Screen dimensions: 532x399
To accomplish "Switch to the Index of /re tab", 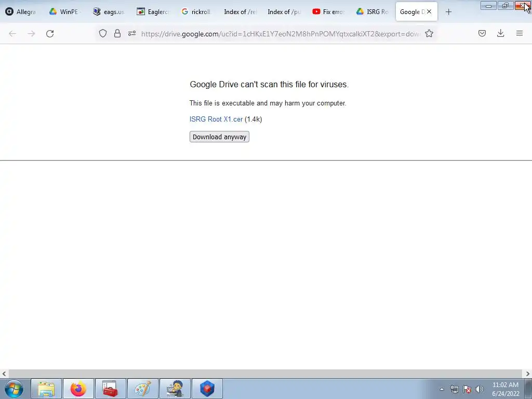I will coord(240,11).
